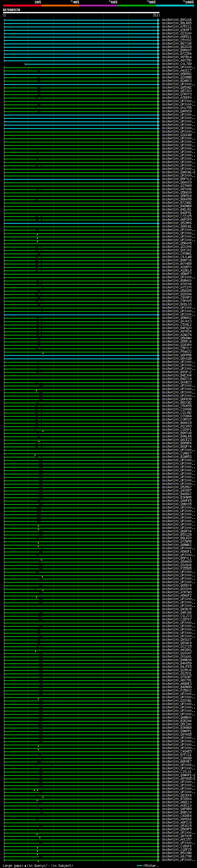Select hit label UniRef100_C1GJN2
Image resolution: width=197 pixels, height=868 pixels.
click(176, 413)
